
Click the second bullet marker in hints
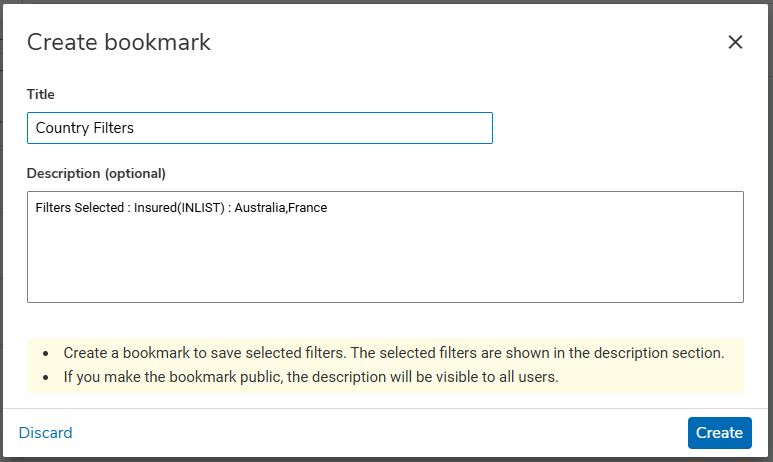coord(46,377)
